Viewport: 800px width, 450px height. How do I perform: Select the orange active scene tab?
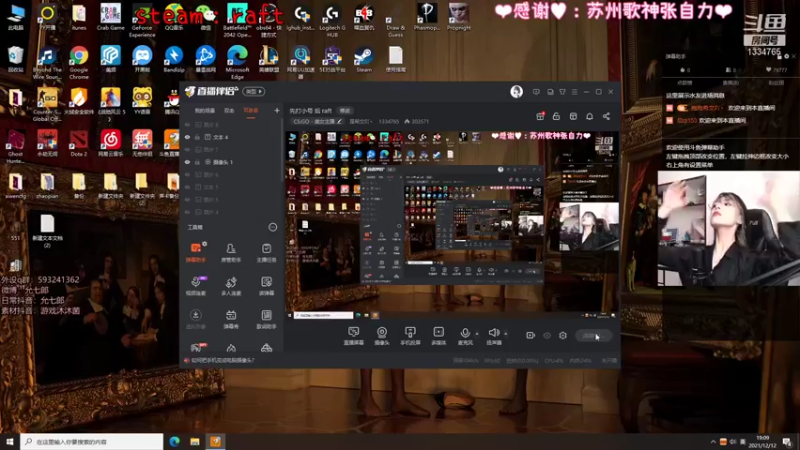click(251, 111)
